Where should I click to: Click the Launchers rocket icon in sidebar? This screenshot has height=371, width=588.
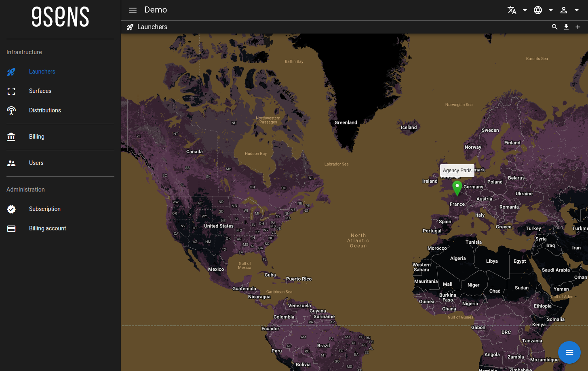11,72
